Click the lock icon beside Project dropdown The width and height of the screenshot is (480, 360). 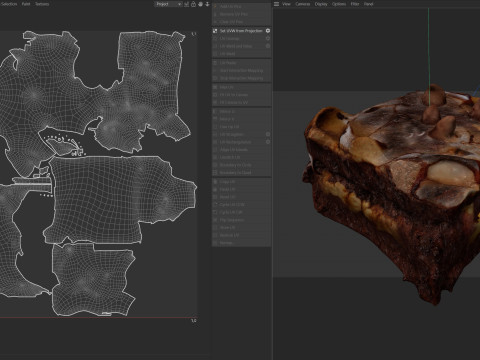(x=193, y=4)
